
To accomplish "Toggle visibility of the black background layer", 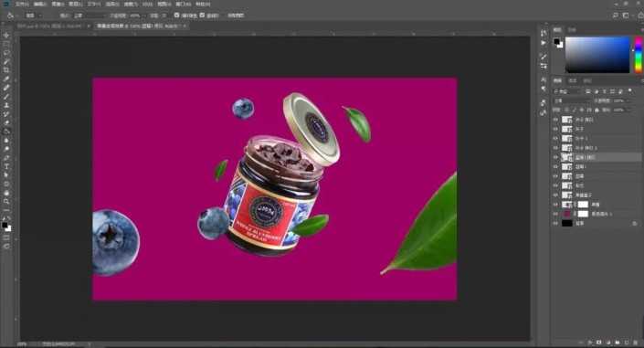I will [x=555, y=224].
